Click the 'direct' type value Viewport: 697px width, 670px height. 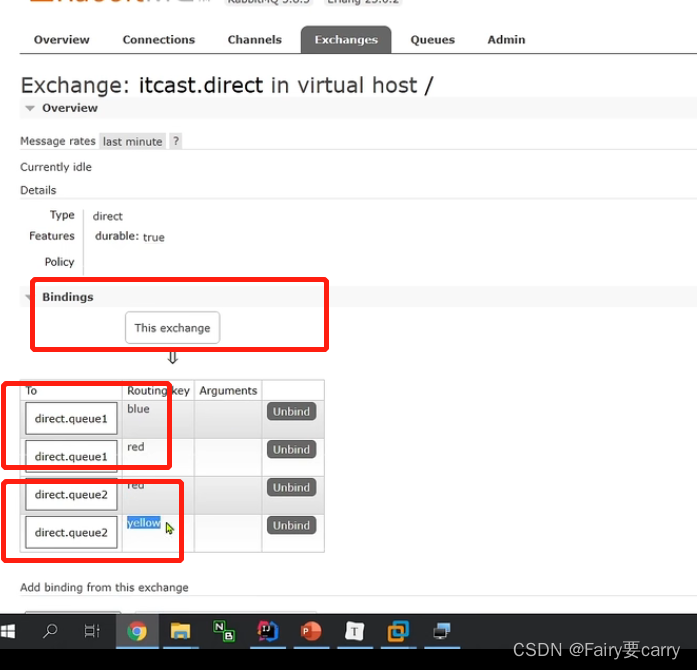(x=108, y=217)
